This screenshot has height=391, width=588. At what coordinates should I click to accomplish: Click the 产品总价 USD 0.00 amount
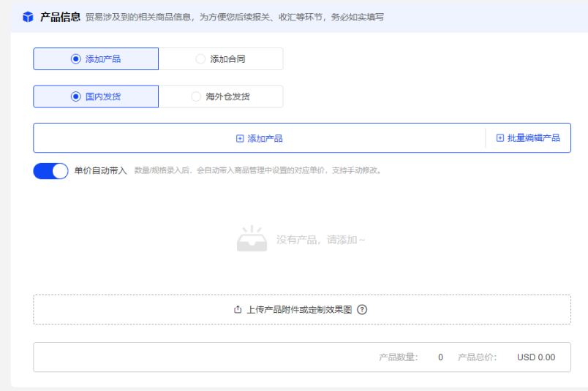click(535, 357)
